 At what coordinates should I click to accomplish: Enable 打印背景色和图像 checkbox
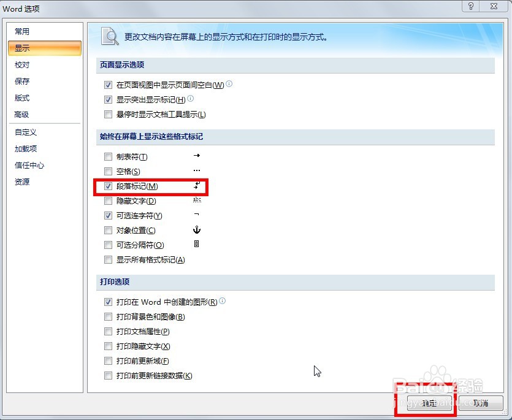(x=108, y=317)
